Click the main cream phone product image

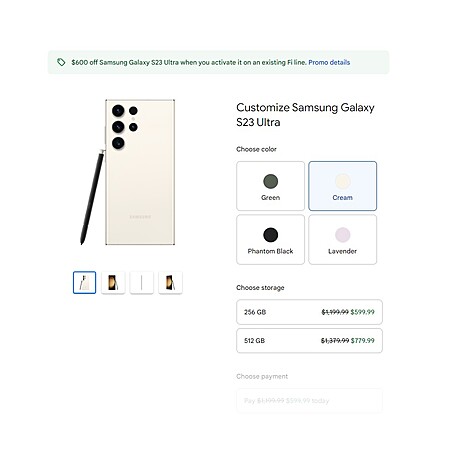[x=128, y=172]
